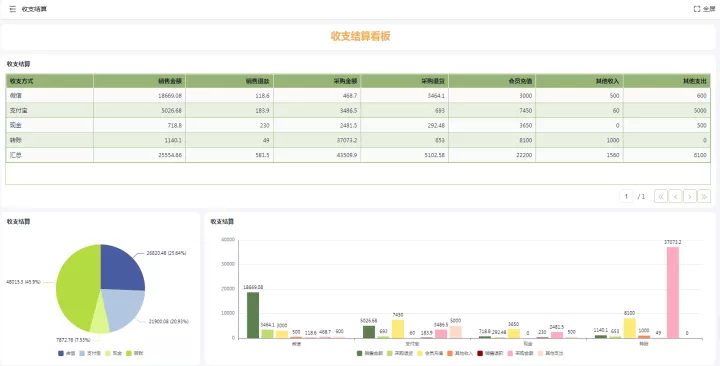The image size is (720, 366).
Task: Sort by the 采购退货 column header
Action: 405,81
